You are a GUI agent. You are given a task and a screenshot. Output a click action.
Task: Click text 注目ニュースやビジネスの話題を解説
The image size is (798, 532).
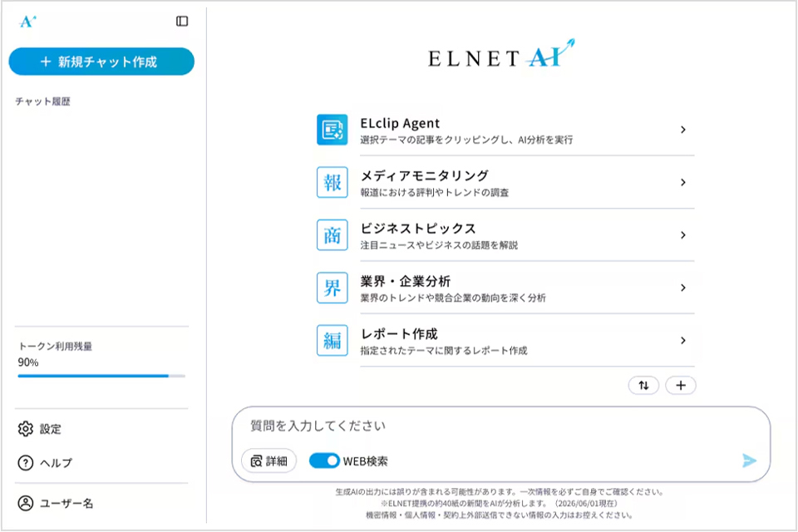point(439,245)
